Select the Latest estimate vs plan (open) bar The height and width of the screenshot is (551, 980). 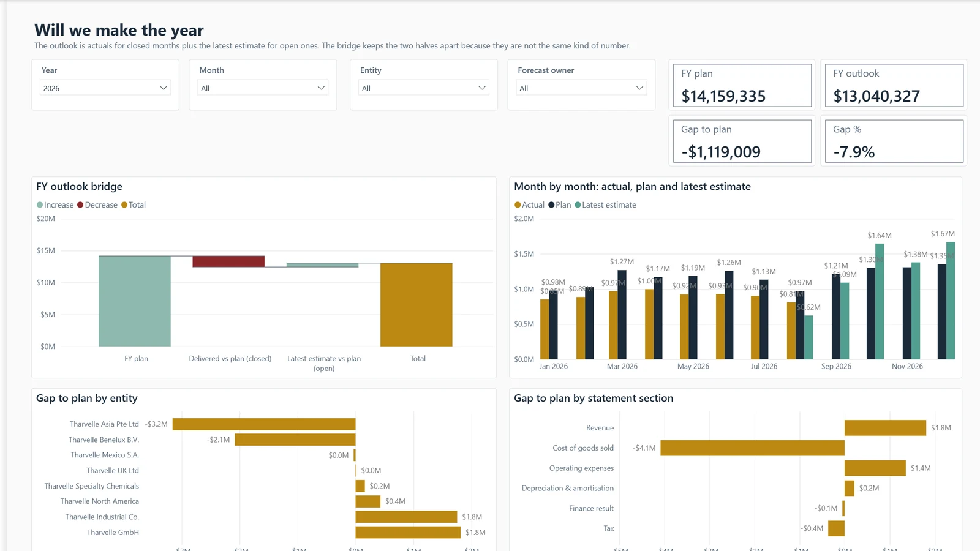pos(323,265)
